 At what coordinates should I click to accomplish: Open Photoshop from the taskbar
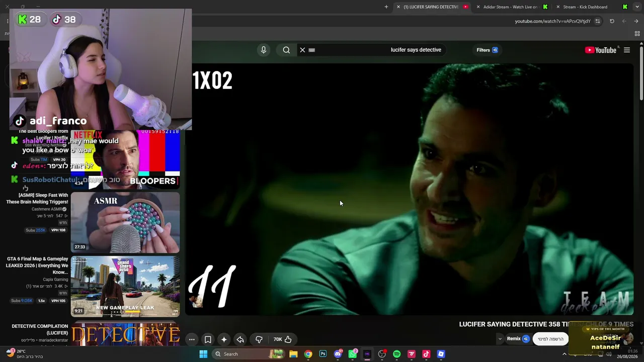coord(323,354)
